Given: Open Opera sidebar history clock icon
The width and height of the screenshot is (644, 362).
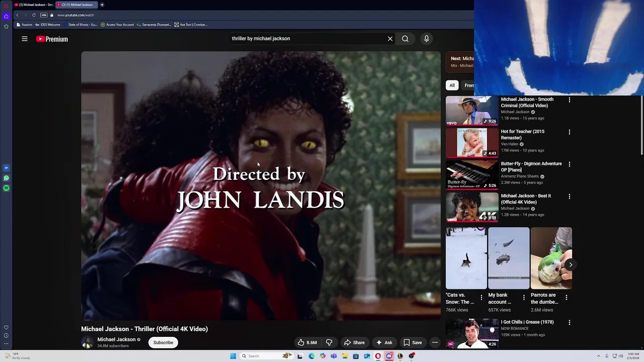Looking at the screenshot, I should [x=6, y=335].
